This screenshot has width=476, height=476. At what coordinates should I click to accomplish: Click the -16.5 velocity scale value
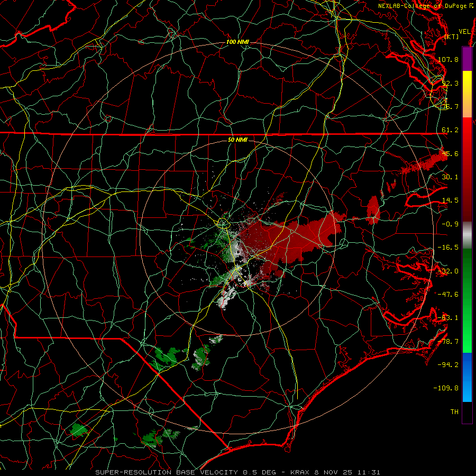point(448,248)
